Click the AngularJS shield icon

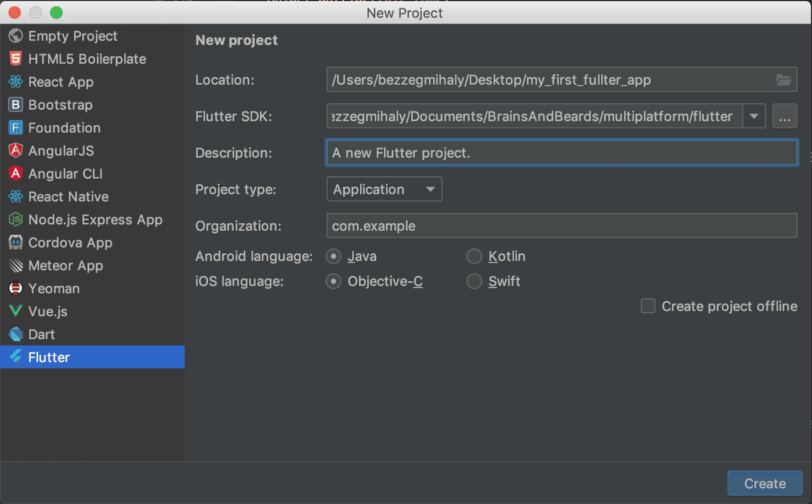pos(16,151)
